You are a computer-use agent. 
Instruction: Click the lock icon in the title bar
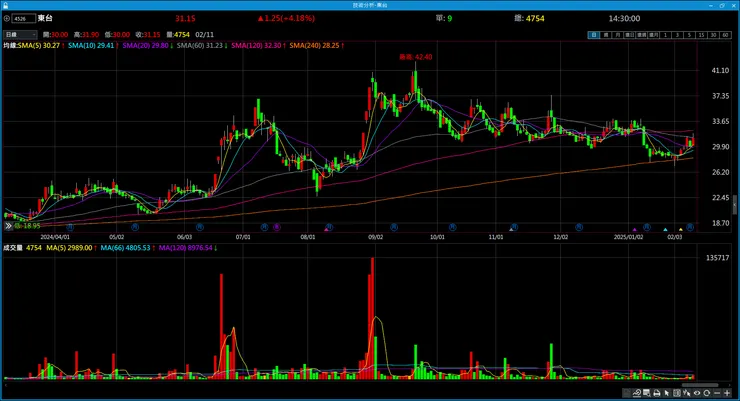(6, 5)
